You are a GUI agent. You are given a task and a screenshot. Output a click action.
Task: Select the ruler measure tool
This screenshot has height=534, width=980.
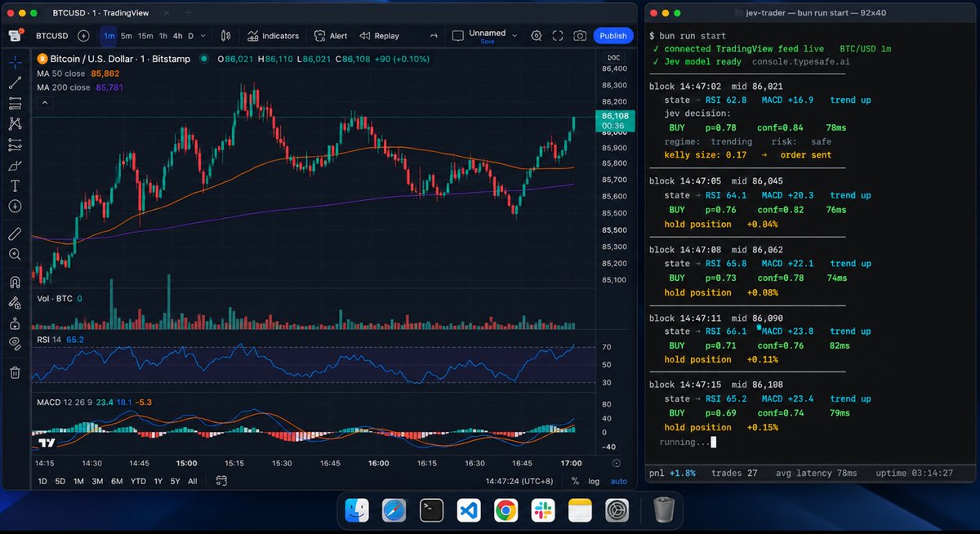click(x=15, y=234)
